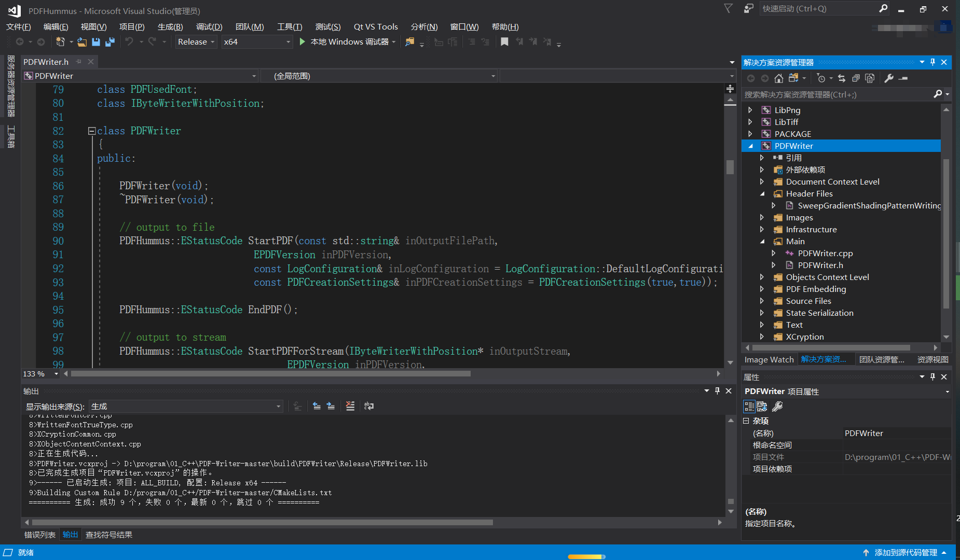Click the preview selected items icon in Solution Explorer
This screenshot has height=560, width=960.
coord(903,78)
